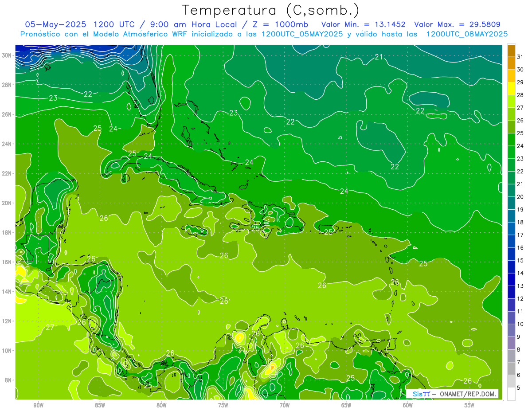Click the 27 contour label on the map
Screen dimensions: 532x411
tap(50, 328)
